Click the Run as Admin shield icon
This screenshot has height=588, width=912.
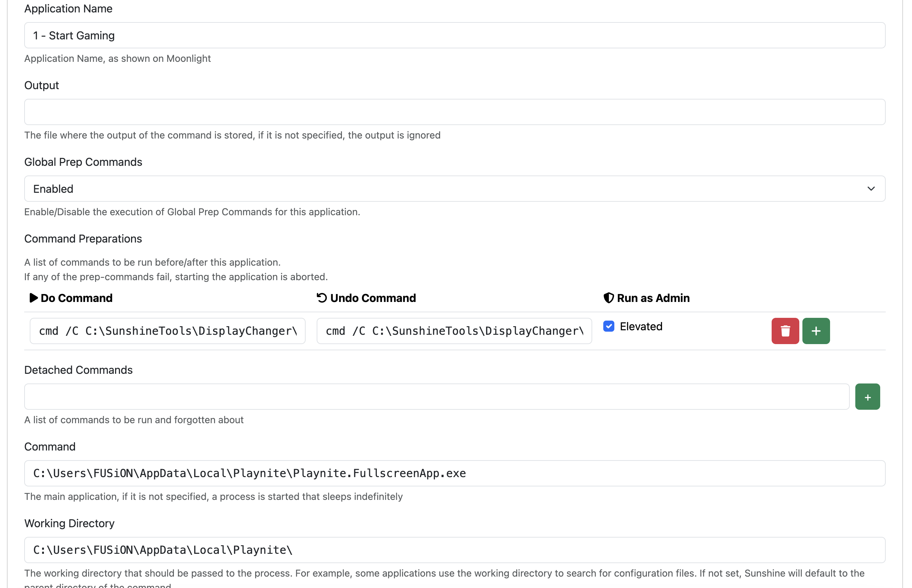tap(608, 298)
